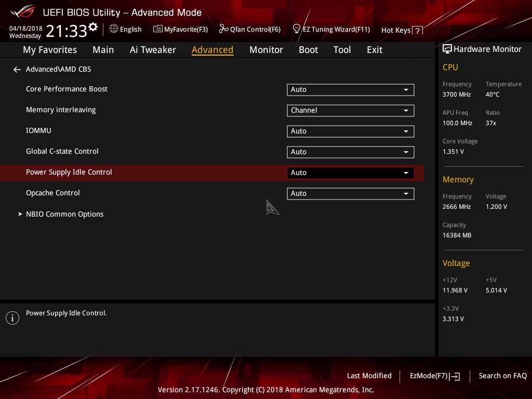Click the EZ Tuning Wizard bulb icon
This screenshot has height=399, width=532.
tap(297, 29)
